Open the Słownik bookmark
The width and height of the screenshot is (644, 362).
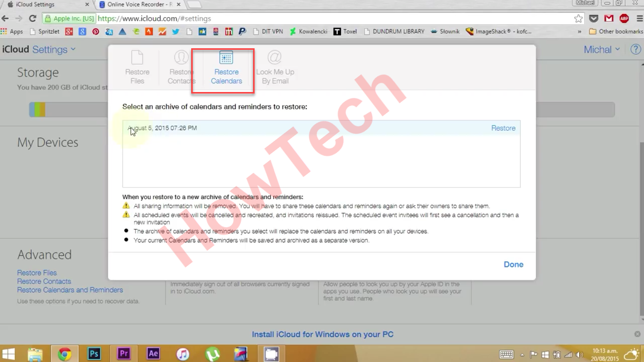[445, 31]
